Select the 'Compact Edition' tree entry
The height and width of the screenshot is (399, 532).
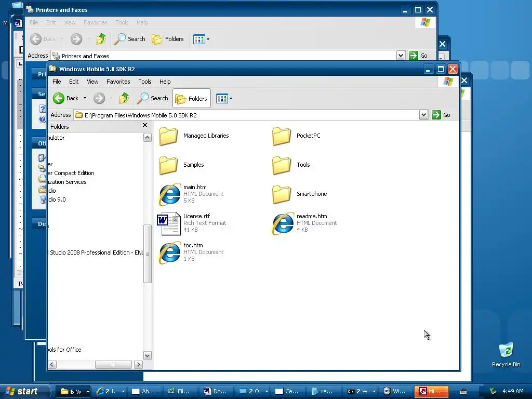click(x=71, y=173)
